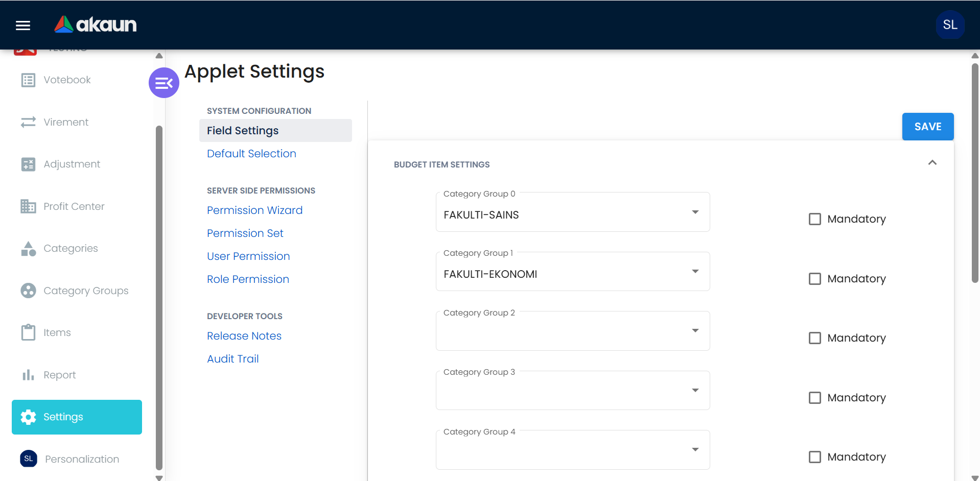This screenshot has height=481, width=980.
Task: Tick Mandatory for Category Group 0
Action: coord(814,219)
